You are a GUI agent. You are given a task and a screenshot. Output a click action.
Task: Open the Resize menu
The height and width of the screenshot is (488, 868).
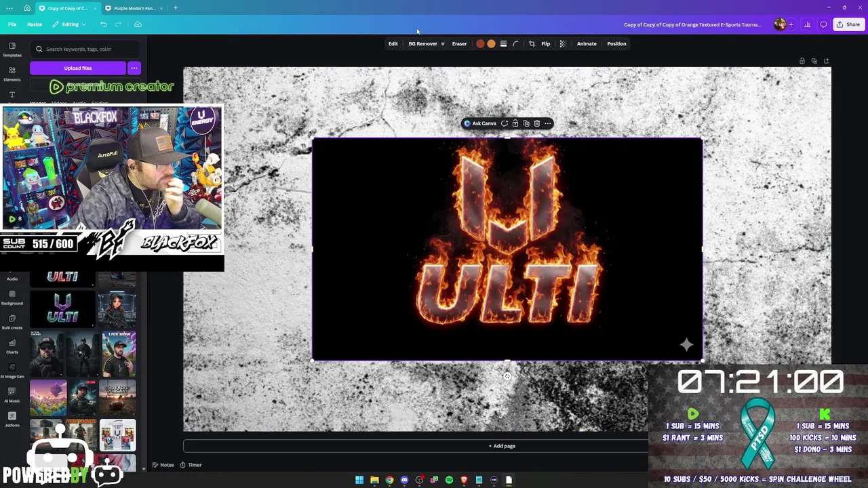click(x=35, y=24)
